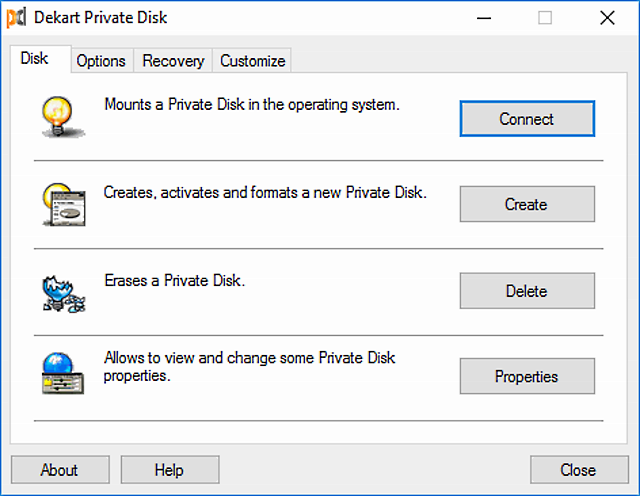Select the Customize tab
This screenshot has height=496, width=640.
click(x=252, y=61)
